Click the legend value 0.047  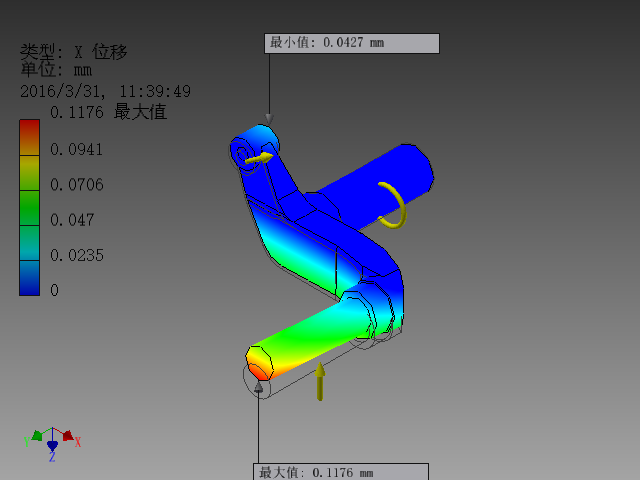pos(72,220)
